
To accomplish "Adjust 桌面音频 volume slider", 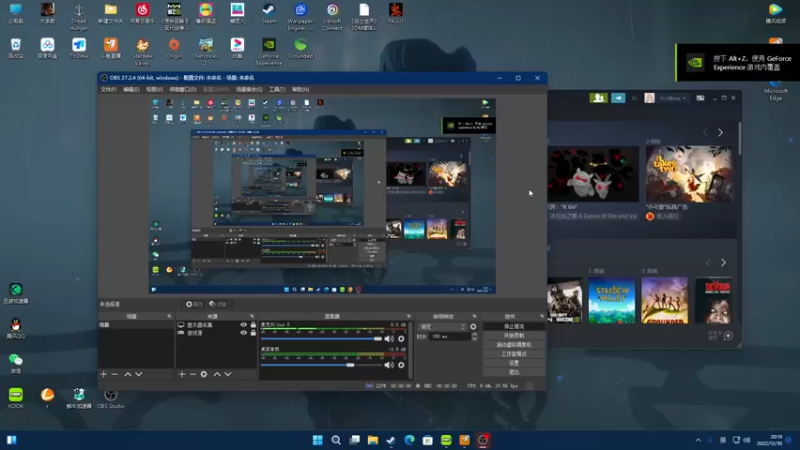I will (321, 365).
